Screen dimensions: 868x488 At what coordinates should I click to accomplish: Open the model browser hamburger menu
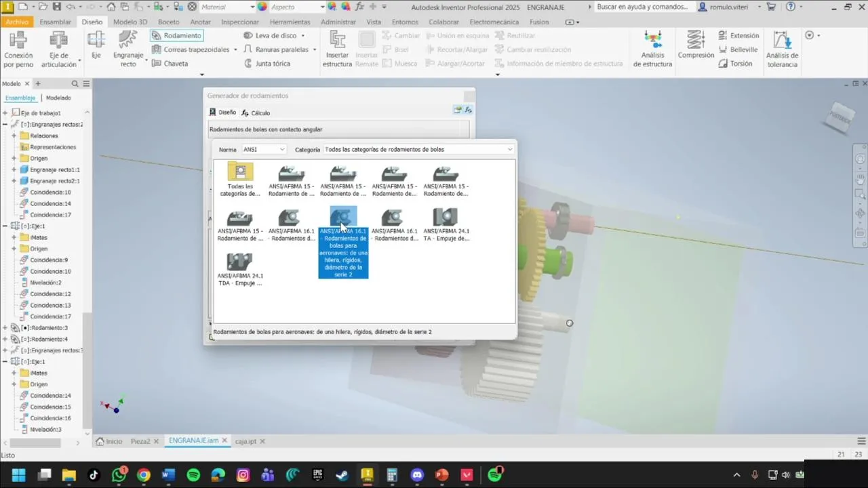click(87, 84)
